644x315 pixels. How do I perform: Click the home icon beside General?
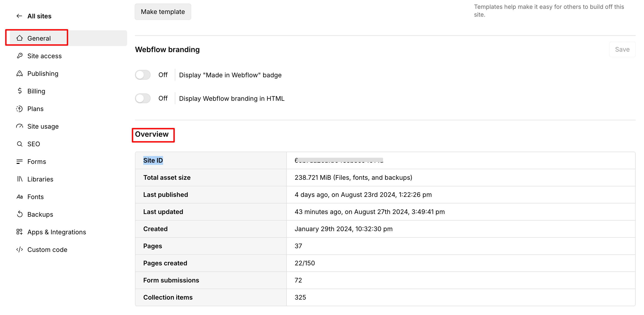[x=20, y=38]
